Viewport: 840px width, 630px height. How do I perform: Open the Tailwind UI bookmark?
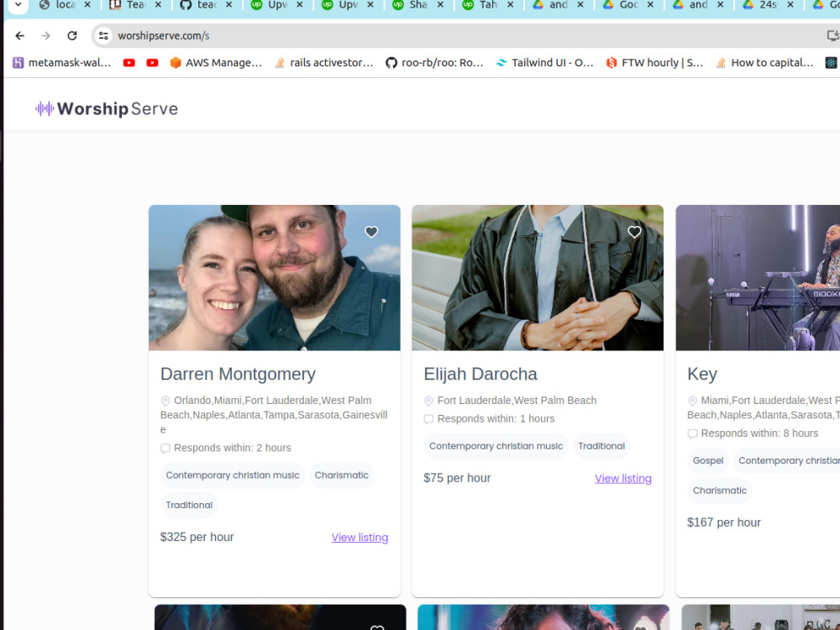click(x=544, y=63)
